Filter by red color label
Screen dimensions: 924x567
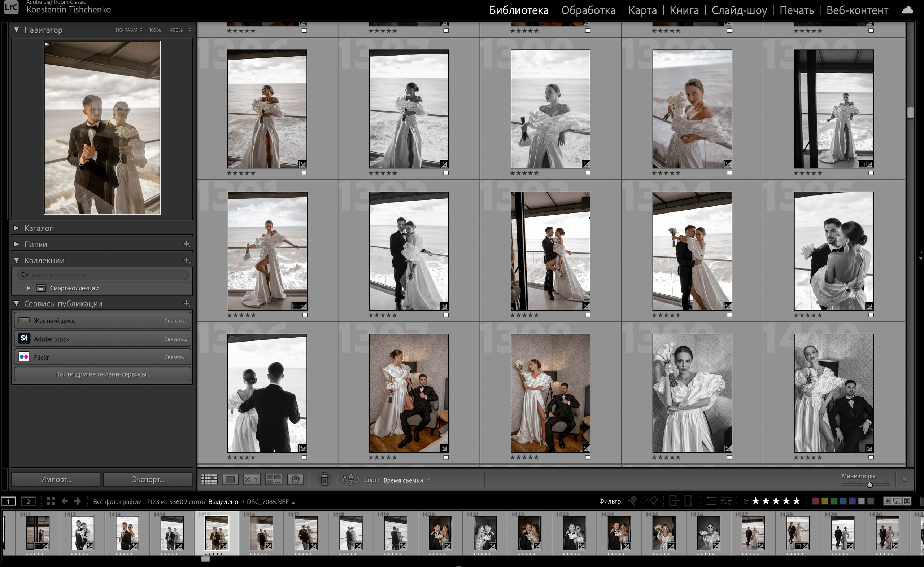tap(815, 501)
